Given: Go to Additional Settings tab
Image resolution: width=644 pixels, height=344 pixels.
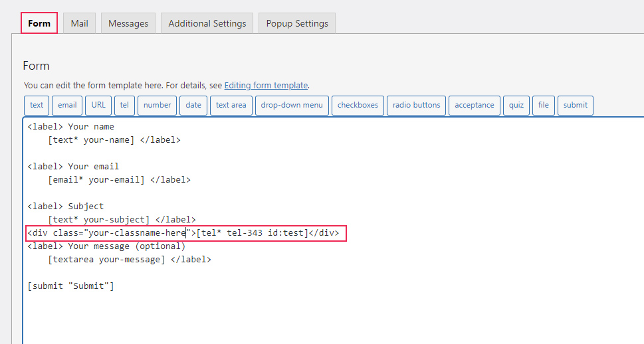Looking at the screenshot, I should [207, 23].
